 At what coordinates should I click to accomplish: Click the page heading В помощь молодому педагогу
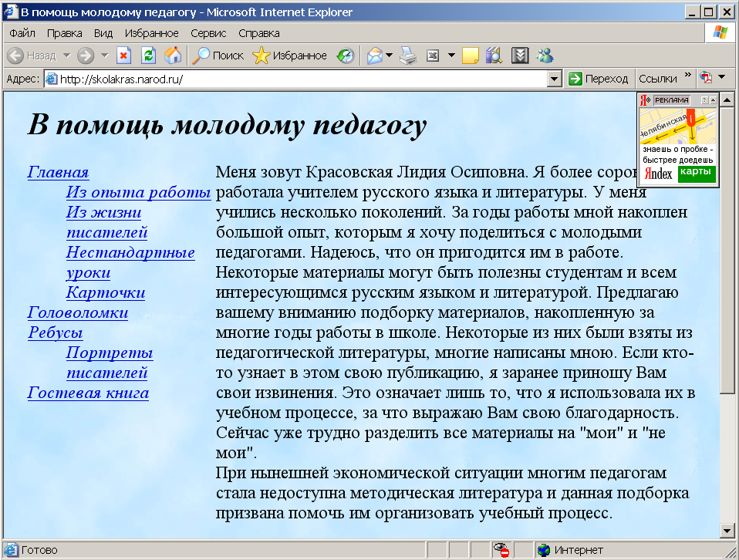[227, 125]
